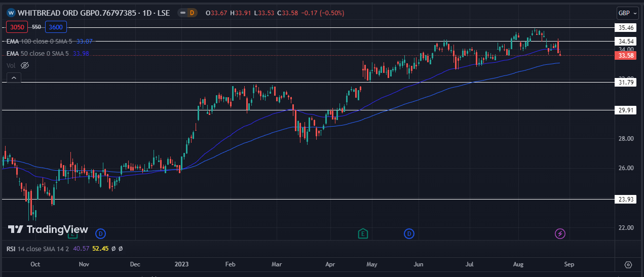Click the Feb label on time axis
The image size is (644, 277).
coord(230,264)
